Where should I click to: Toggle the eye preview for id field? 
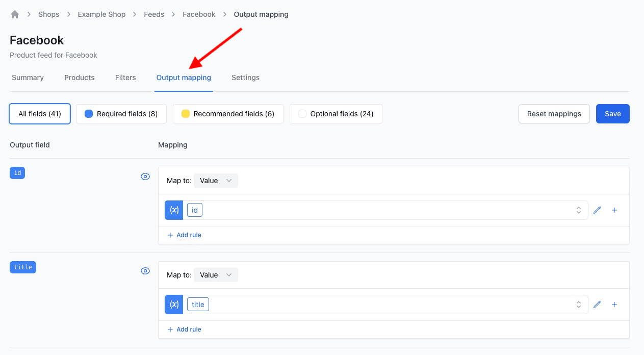(145, 176)
